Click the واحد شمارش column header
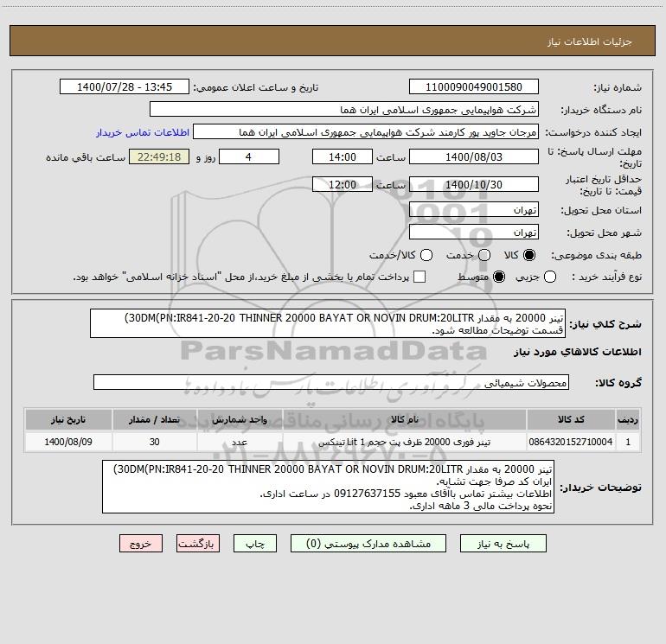The image size is (666, 644). point(240,419)
